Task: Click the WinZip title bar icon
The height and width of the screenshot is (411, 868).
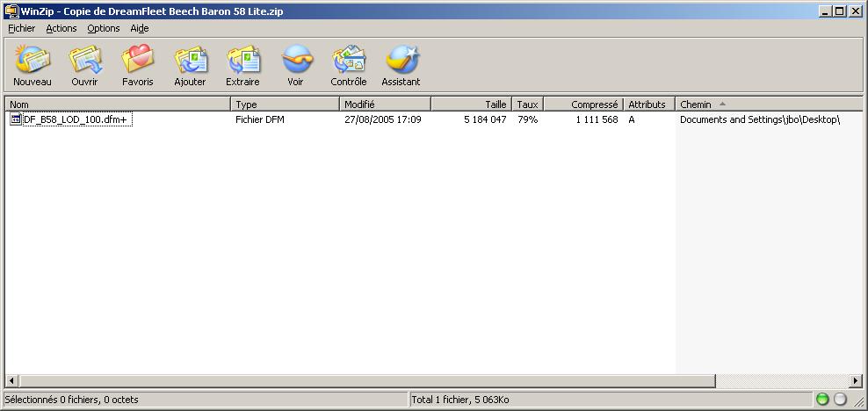Action: [x=11, y=11]
